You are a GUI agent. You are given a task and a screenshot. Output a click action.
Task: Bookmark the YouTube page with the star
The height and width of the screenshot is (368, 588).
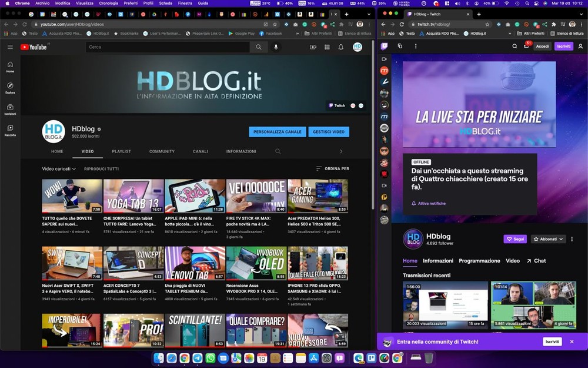pos(275,24)
